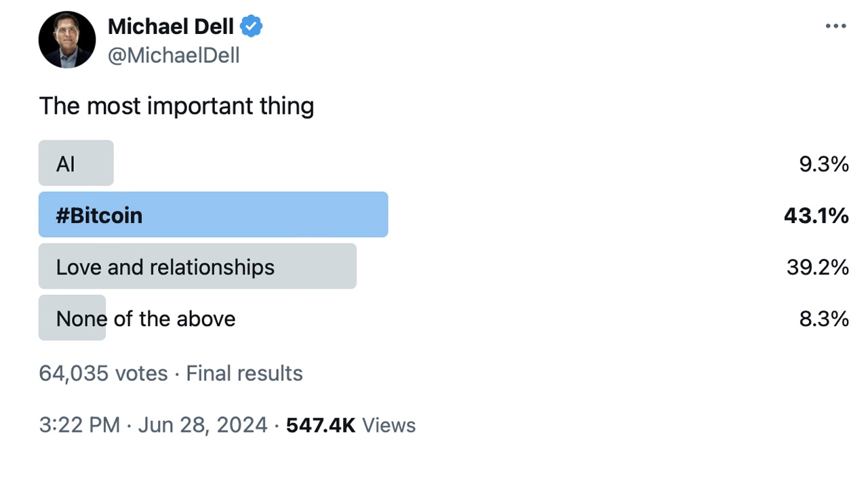Click the verified badge next to Michael Dell
This screenshot has width=868, height=488.
click(251, 26)
